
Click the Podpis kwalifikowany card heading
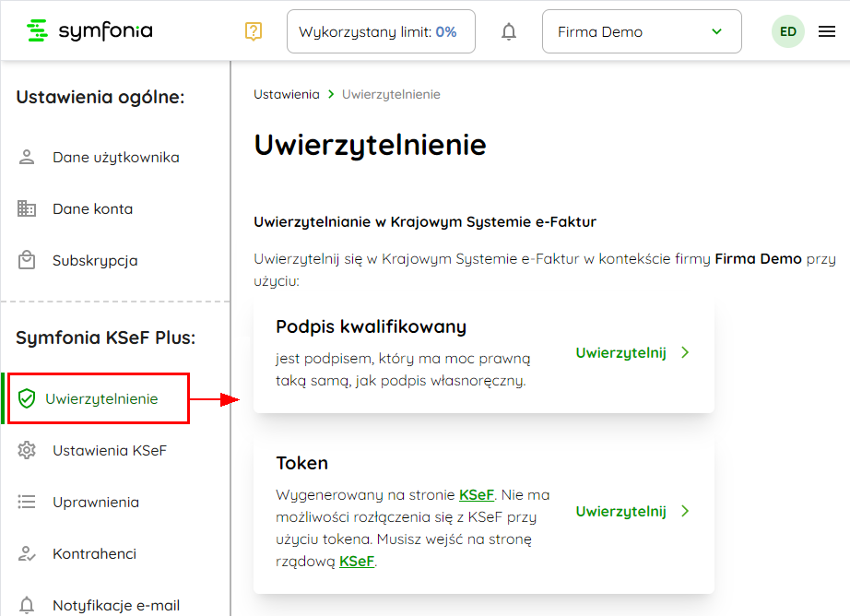(371, 327)
